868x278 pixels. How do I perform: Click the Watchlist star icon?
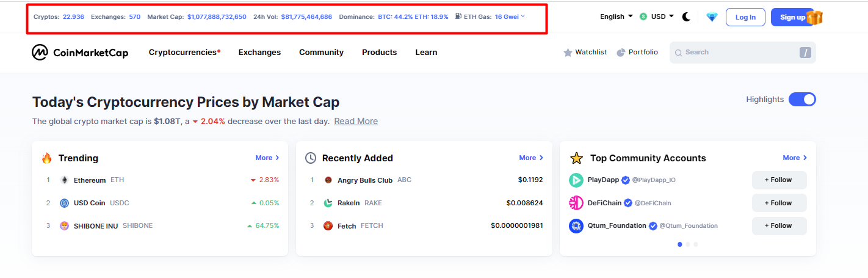coord(568,53)
